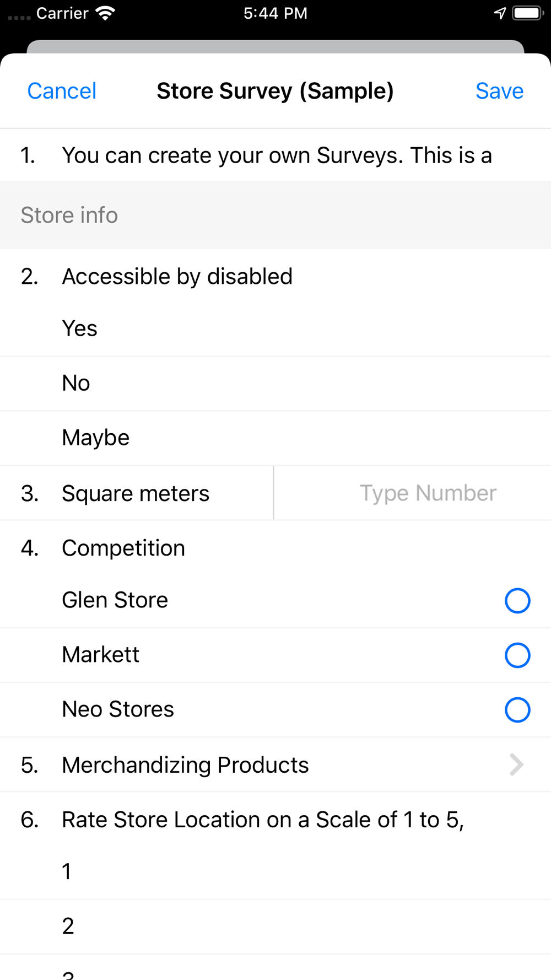Tap the first question intro text
This screenshot has width=551, height=980.
[x=277, y=155]
